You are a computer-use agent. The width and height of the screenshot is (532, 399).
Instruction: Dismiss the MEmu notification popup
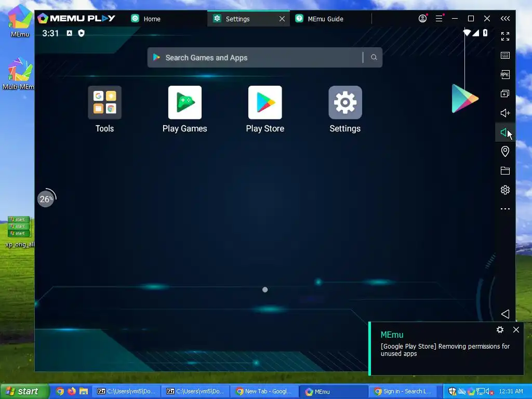pyautogui.click(x=516, y=330)
